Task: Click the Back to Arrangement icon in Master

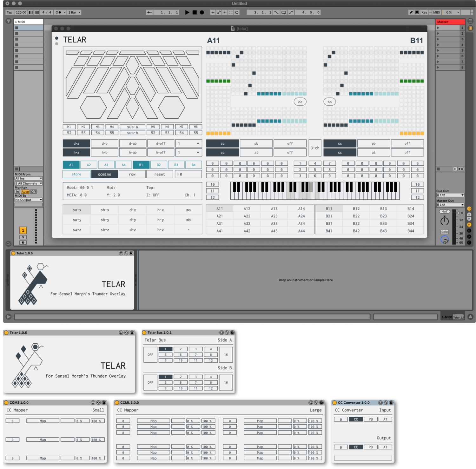Action: tap(455, 169)
